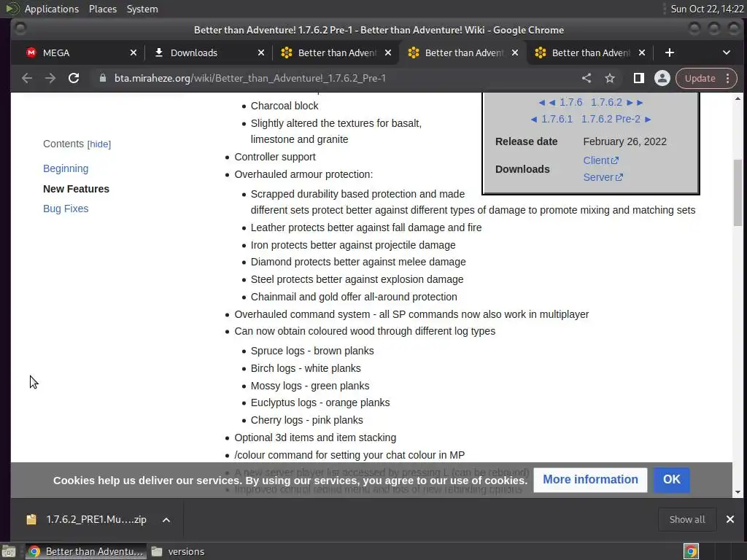
Task: Open the versions folder window from taskbar
Action: pyautogui.click(x=178, y=551)
